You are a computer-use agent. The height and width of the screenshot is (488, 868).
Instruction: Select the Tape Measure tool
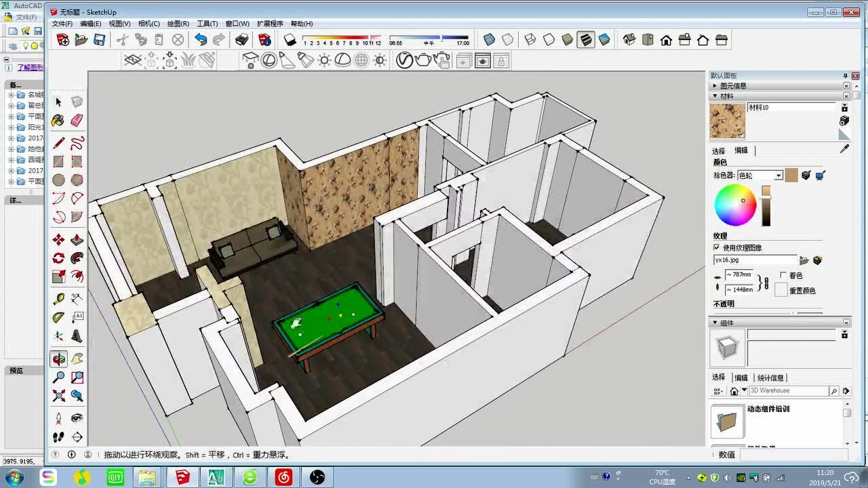[59, 299]
